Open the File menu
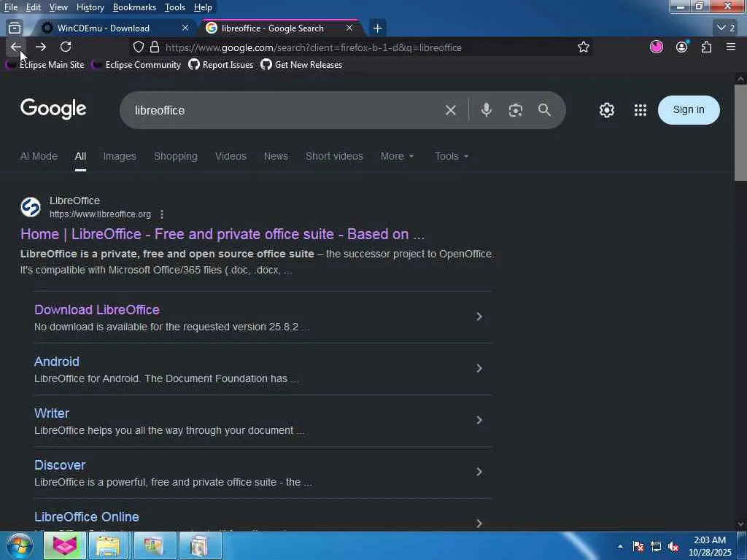Screen dimensions: 747x560 (x=10, y=7)
